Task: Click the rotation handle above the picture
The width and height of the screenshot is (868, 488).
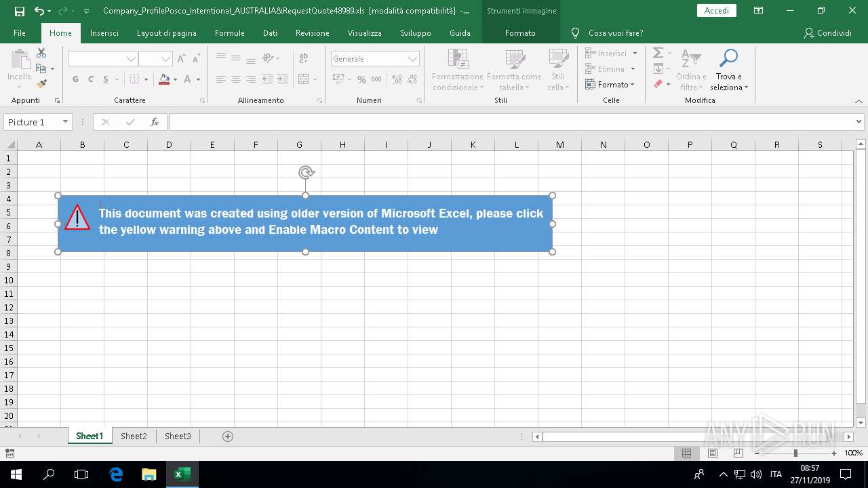Action: click(x=306, y=173)
